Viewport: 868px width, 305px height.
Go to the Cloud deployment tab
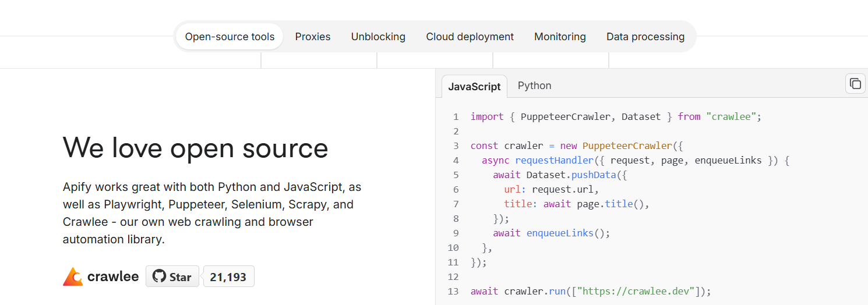click(x=470, y=37)
